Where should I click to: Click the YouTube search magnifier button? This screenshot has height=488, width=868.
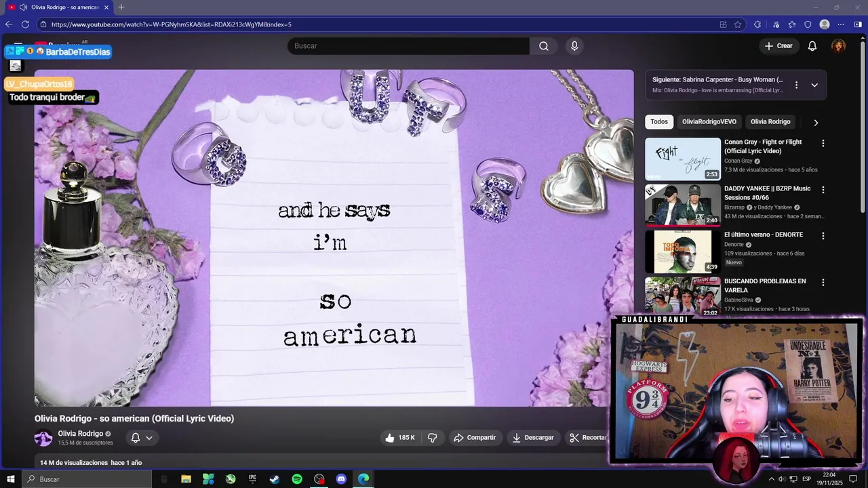coord(544,46)
